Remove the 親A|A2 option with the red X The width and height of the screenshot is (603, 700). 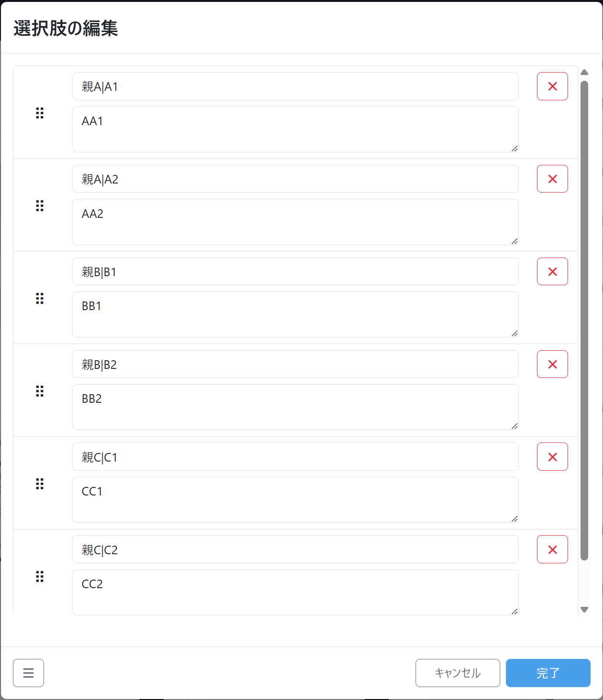tap(552, 179)
